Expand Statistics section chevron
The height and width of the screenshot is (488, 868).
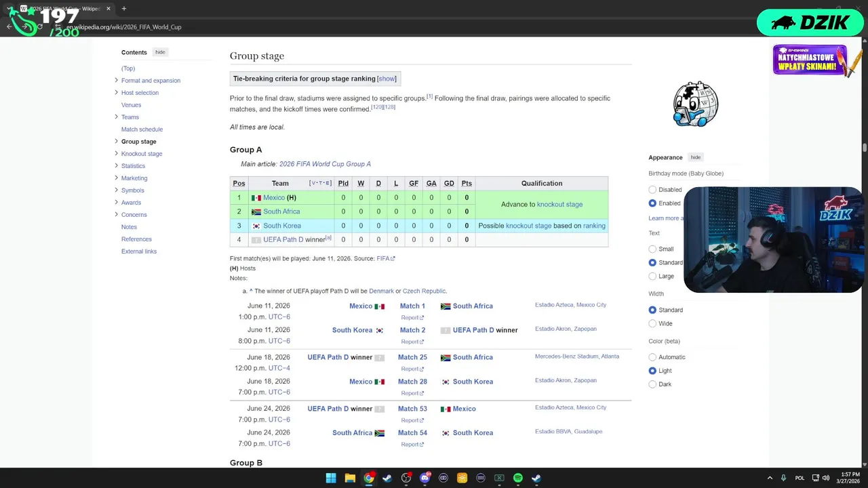point(116,166)
